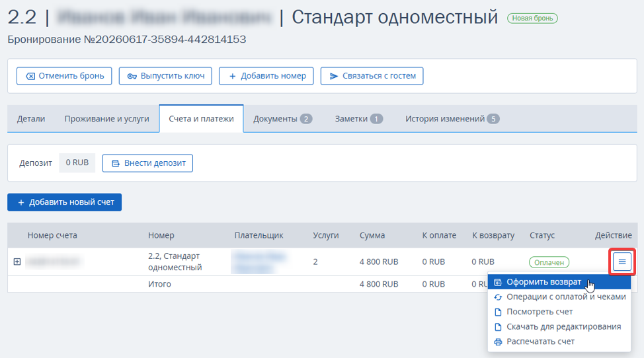644x358 pixels.
Task: Click the Внести депозит button
Action: (x=147, y=163)
